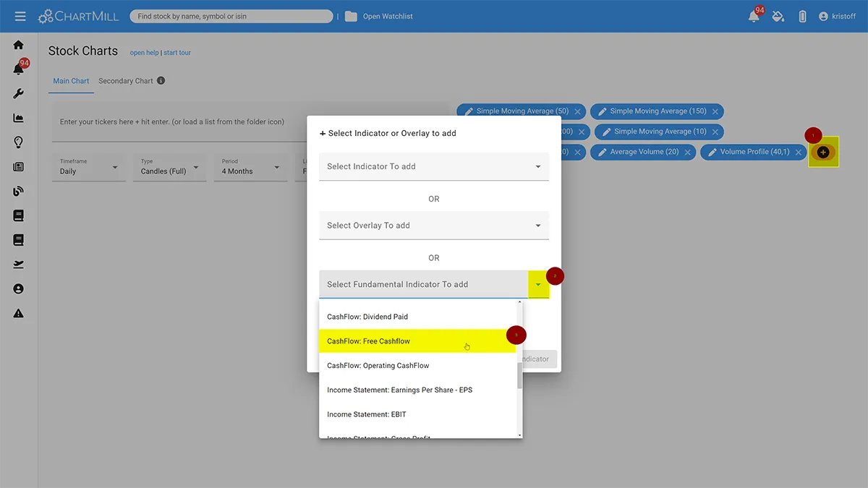Switch to the Secondary Chart tab
Image resolution: width=868 pixels, height=488 pixels.
tap(126, 81)
